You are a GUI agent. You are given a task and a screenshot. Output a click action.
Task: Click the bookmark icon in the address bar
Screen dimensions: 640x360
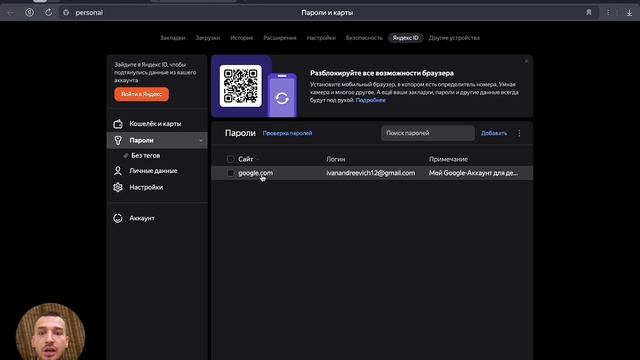coord(589,13)
